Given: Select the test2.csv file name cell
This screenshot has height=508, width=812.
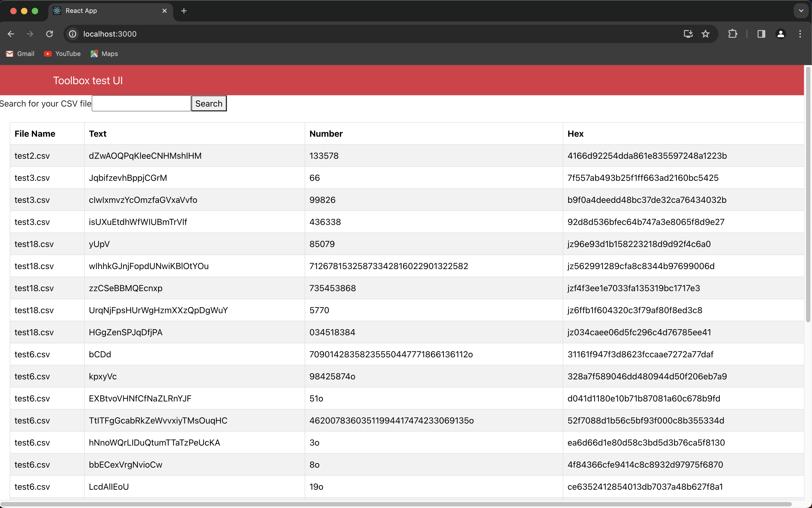Looking at the screenshot, I should pyautogui.click(x=47, y=156).
